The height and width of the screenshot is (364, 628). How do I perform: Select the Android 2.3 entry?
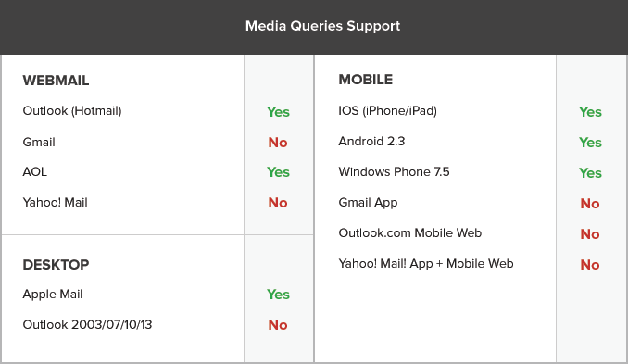(371, 142)
